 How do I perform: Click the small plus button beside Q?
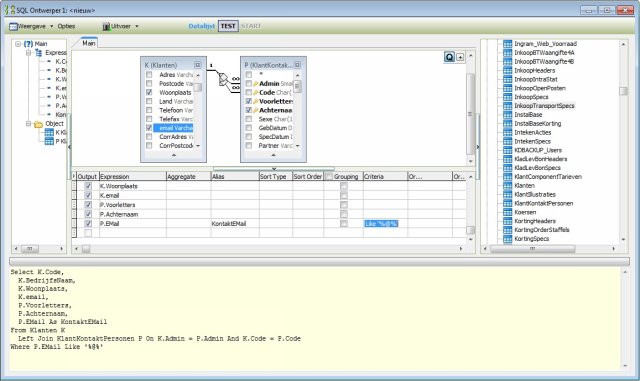(460, 57)
